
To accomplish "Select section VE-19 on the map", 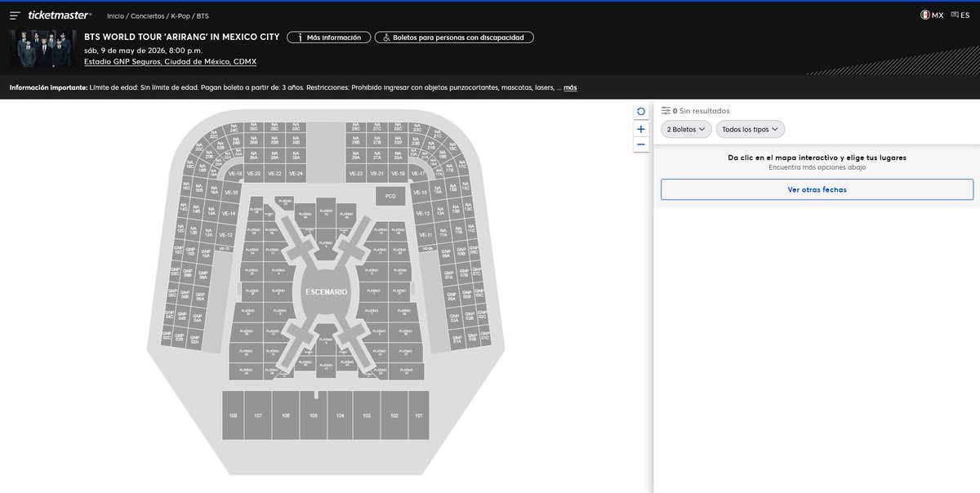I will tap(398, 174).
